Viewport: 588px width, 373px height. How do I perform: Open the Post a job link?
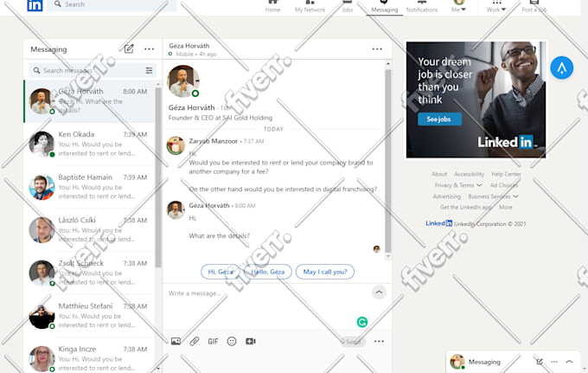pyautogui.click(x=534, y=6)
